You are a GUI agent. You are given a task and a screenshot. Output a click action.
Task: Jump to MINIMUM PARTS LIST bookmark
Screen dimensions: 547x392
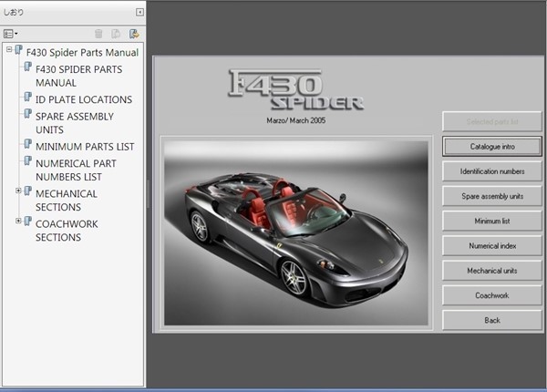click(85, 147)
